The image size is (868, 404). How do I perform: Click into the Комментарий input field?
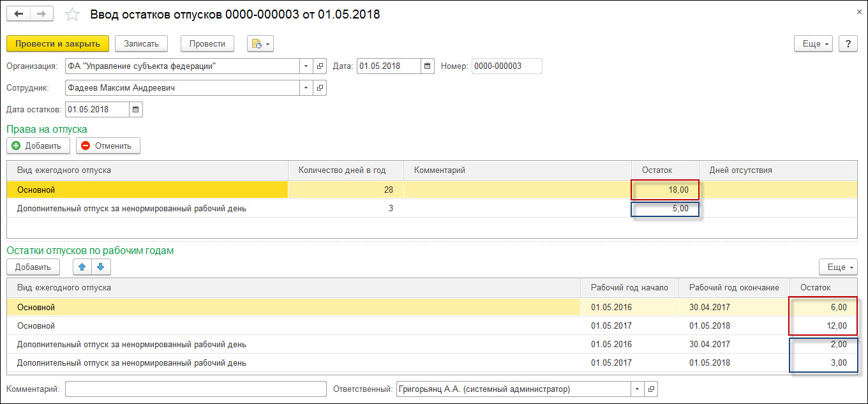coord(195,389)
